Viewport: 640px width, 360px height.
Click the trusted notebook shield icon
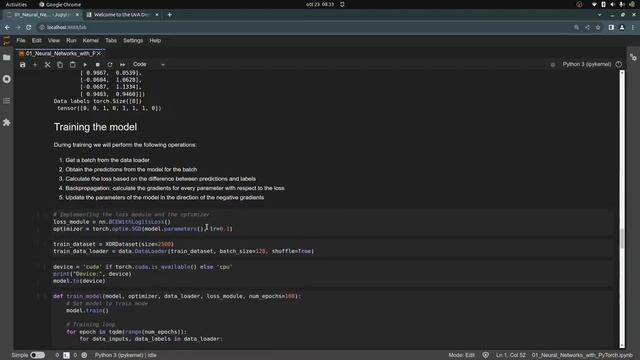click(x=485, y=355)
